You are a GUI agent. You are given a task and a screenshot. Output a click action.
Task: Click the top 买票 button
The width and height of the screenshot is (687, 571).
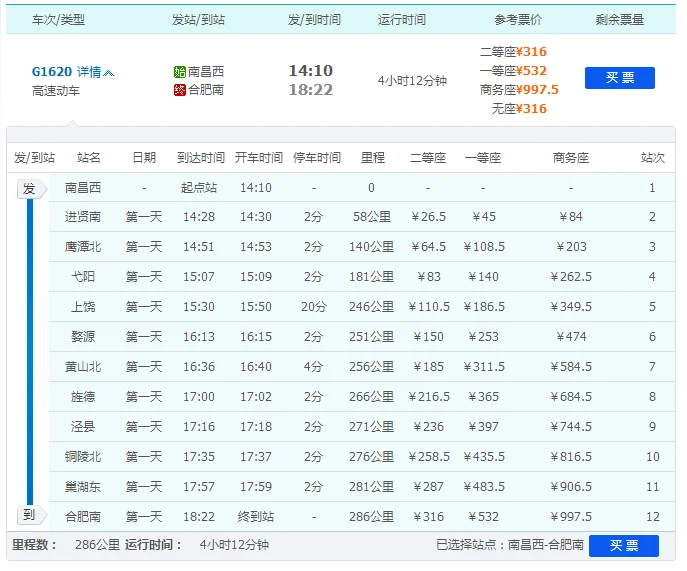pos(620,78)
